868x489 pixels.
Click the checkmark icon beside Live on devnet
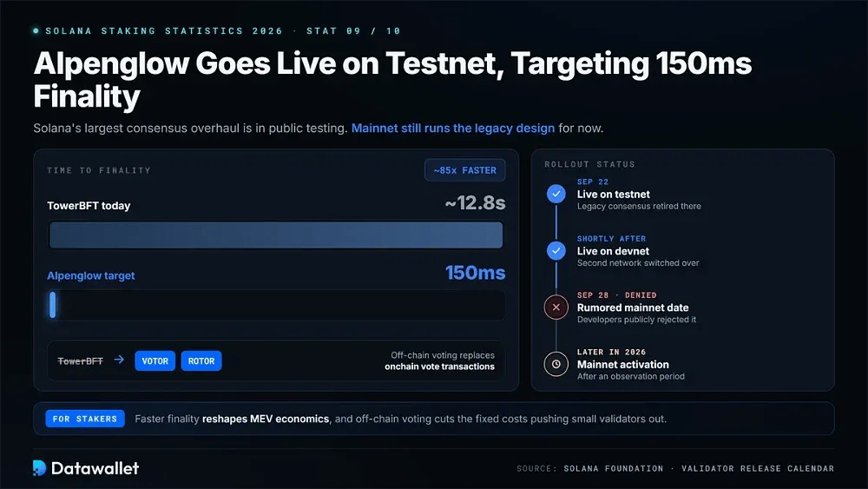coord(556,251)
